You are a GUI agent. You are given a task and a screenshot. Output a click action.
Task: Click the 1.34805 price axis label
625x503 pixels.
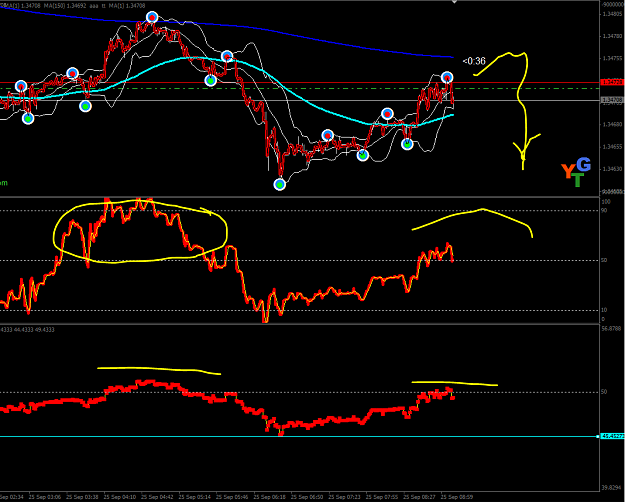point(613,14)
